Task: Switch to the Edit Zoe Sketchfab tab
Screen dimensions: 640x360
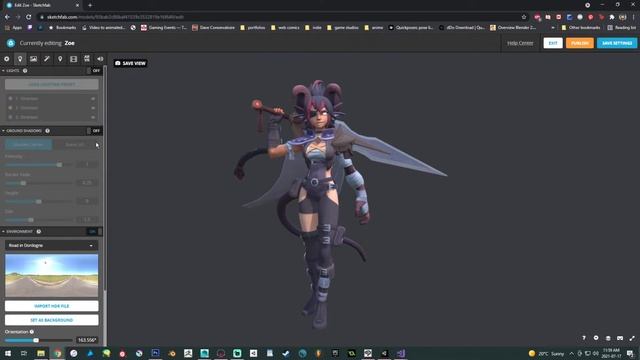Action: coord(43,5)
